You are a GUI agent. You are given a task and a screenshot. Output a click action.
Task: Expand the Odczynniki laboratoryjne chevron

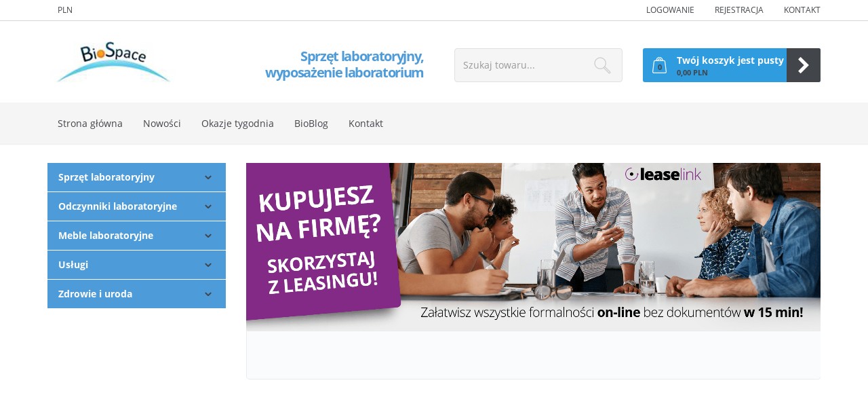[x=208, y=206]
